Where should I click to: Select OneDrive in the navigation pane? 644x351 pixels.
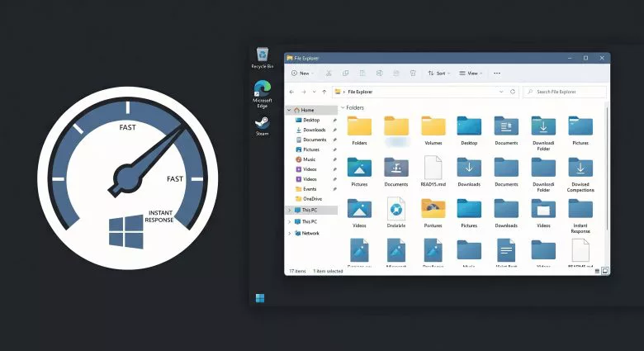312,198
